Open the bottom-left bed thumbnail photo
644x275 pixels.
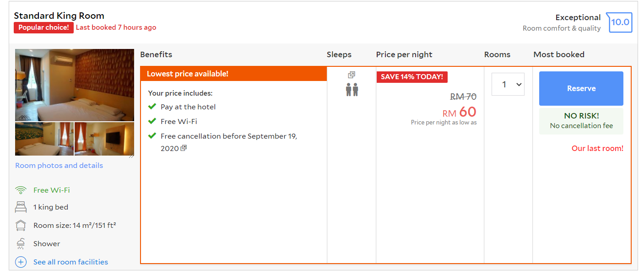[x=44, y=139]
